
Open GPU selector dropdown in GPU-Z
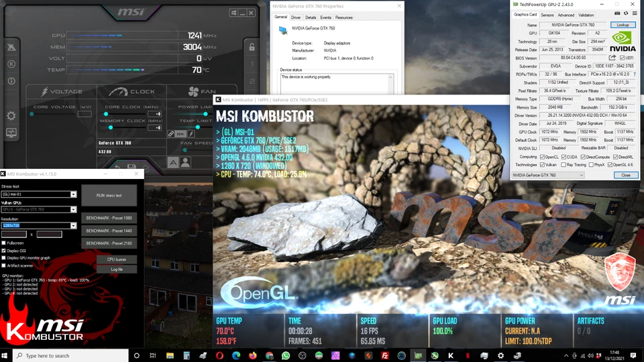click(548, 175)
